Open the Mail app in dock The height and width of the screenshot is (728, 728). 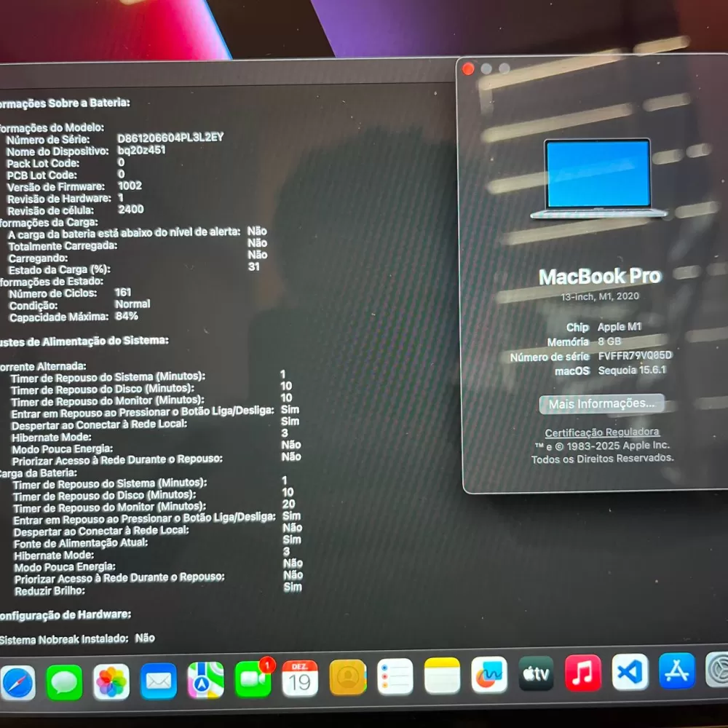[x=159, y=681]
